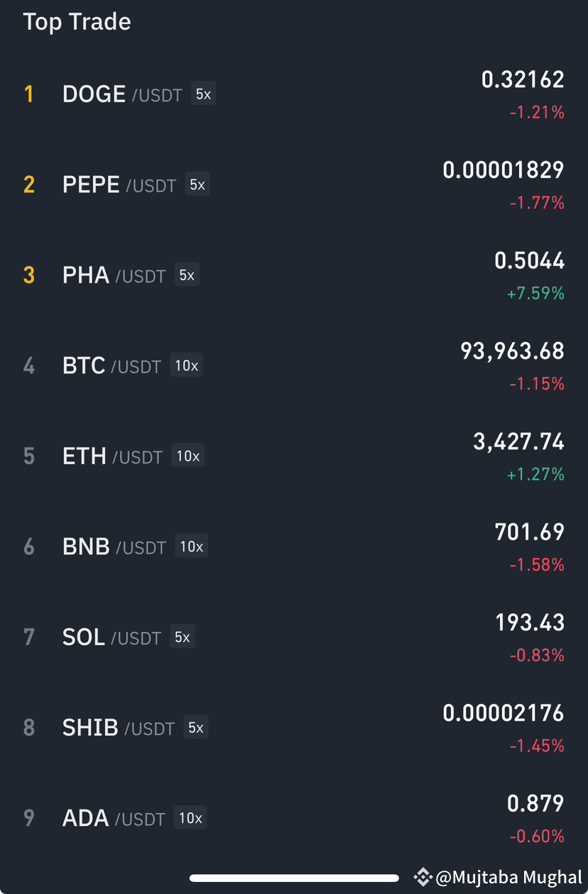Viewport: 588px width, 894px height.
Task: Tap the 5x leverage badge beside DOGE
Action: pyautogui.click(x=203, y=94)
